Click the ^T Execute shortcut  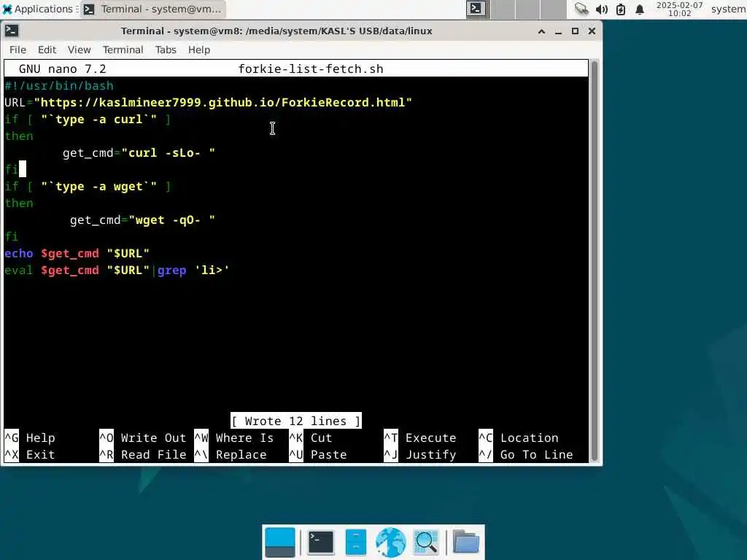[x=419, y=437]
